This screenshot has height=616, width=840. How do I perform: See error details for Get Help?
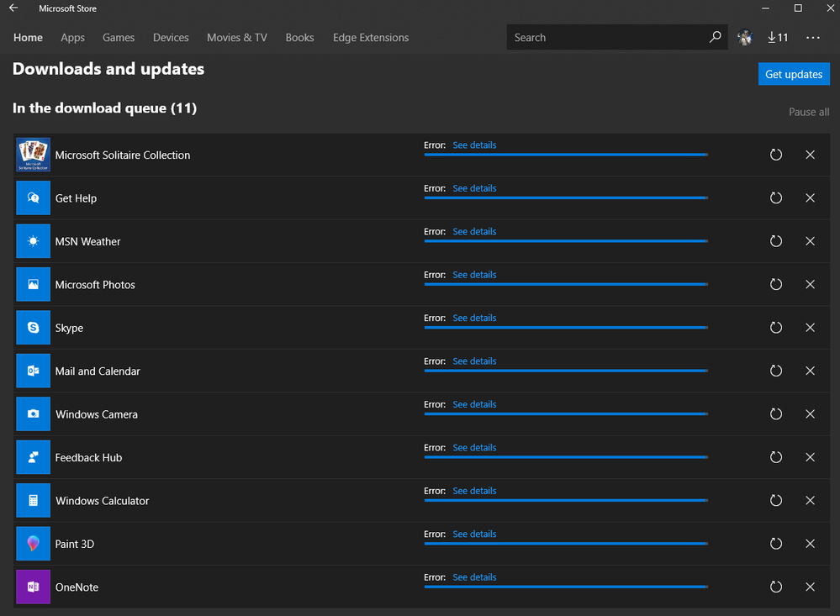(x=474, y=188)
